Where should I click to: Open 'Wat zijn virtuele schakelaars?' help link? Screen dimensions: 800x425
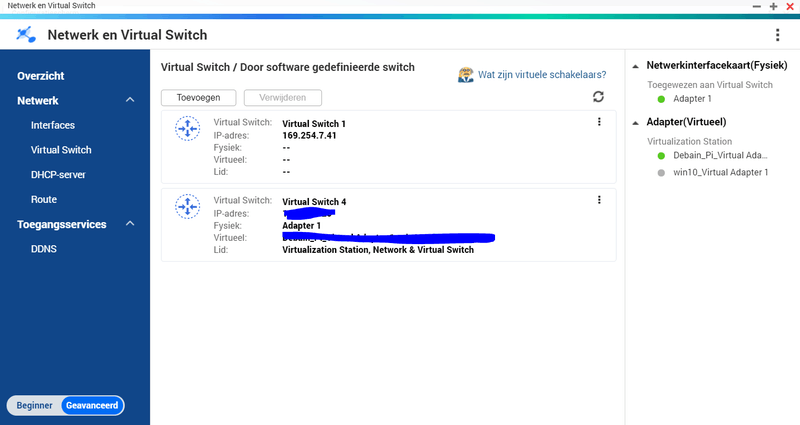542,74
